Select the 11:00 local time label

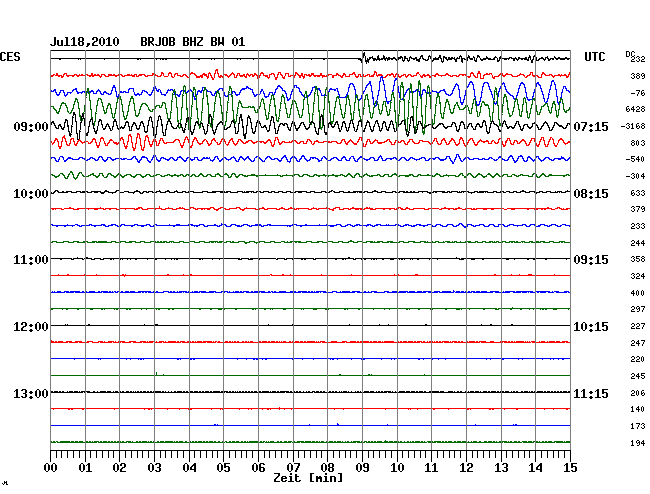coord(31,260)
